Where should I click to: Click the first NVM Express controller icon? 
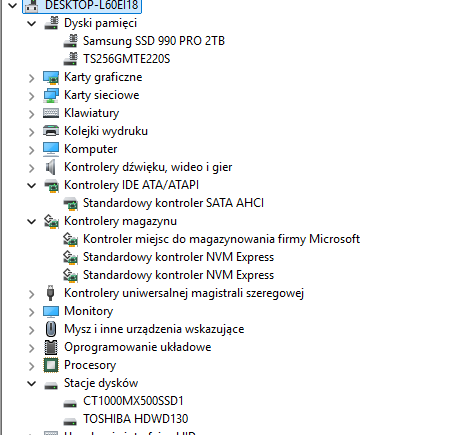pos(71,257)
